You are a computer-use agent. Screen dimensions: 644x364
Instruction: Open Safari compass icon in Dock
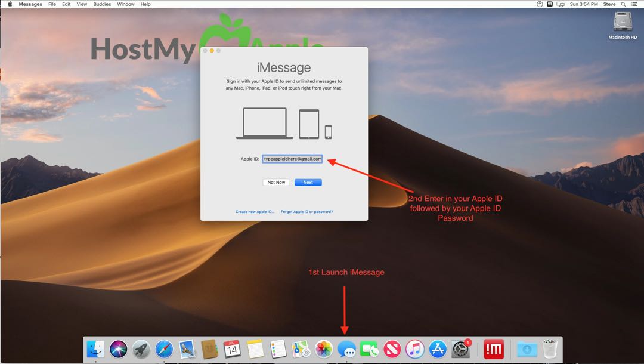coord(164,350)
